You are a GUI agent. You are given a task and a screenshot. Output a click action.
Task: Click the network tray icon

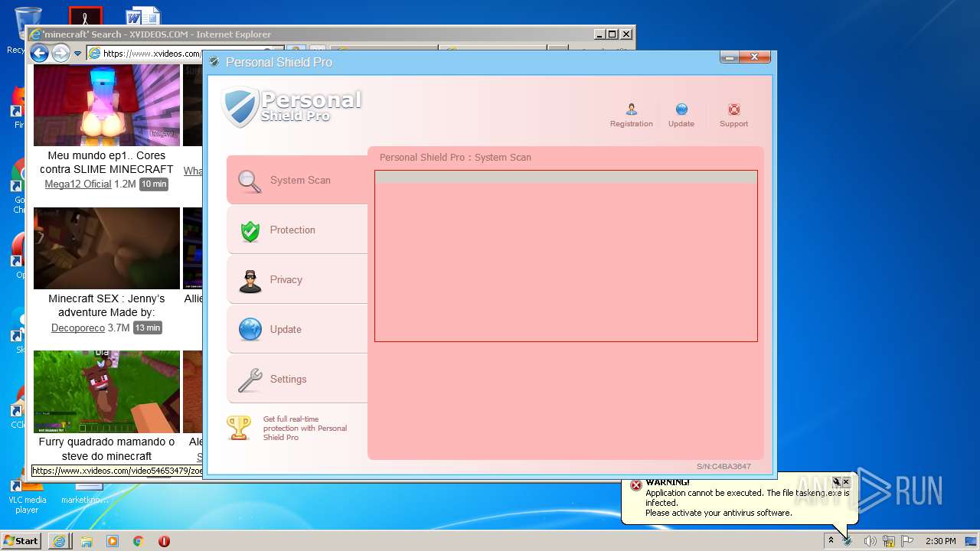pyautogui.click(x=889, y=541)
